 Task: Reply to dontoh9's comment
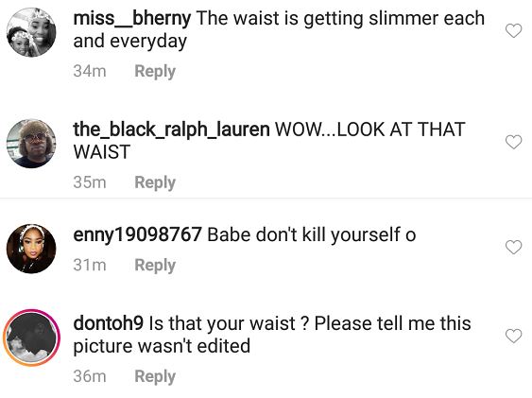155,376
